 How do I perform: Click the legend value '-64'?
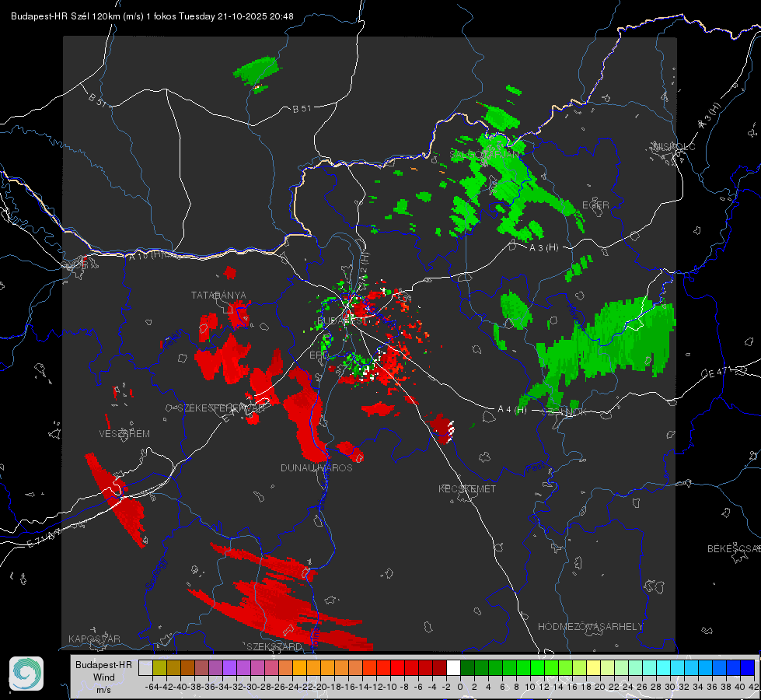[152, 687]
